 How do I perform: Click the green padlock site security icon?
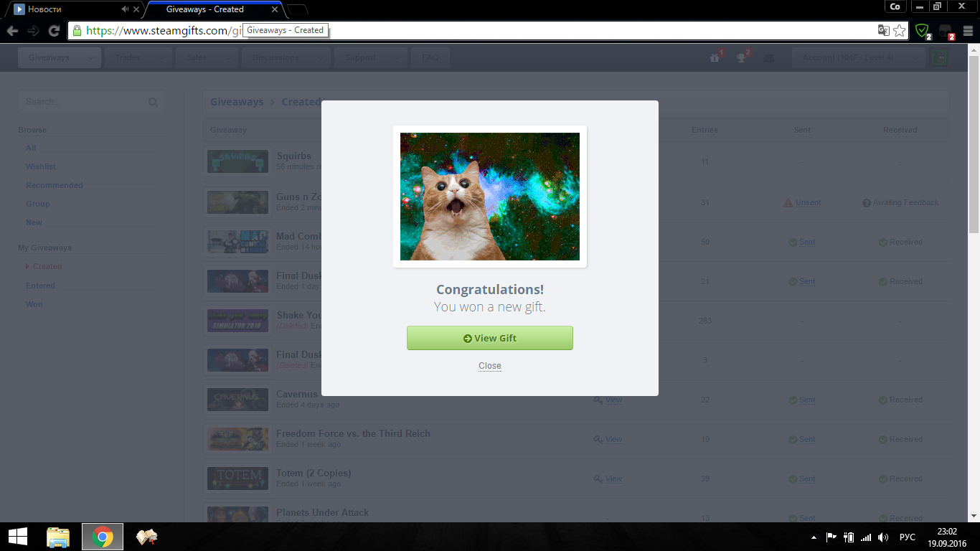[x=77, y=31]
